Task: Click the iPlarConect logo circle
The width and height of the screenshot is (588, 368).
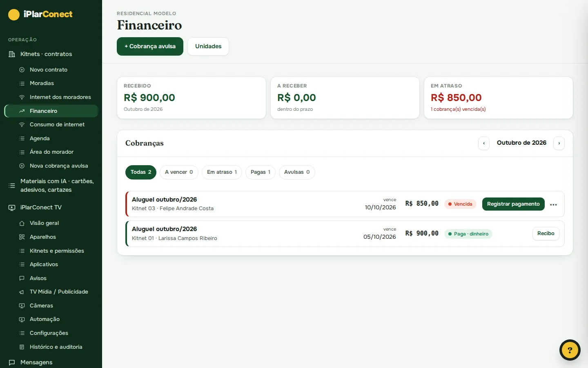Action: click(x=14, y=15)
